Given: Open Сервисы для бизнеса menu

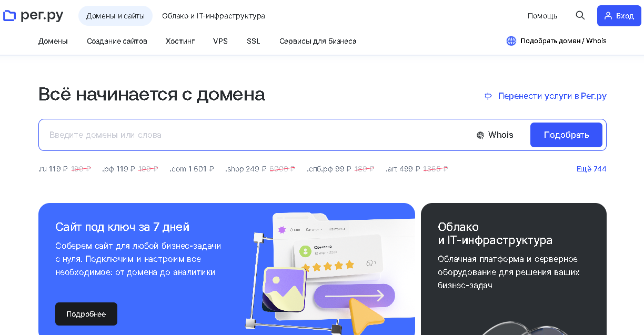Looking at the screenshot, I should point(318,41).
